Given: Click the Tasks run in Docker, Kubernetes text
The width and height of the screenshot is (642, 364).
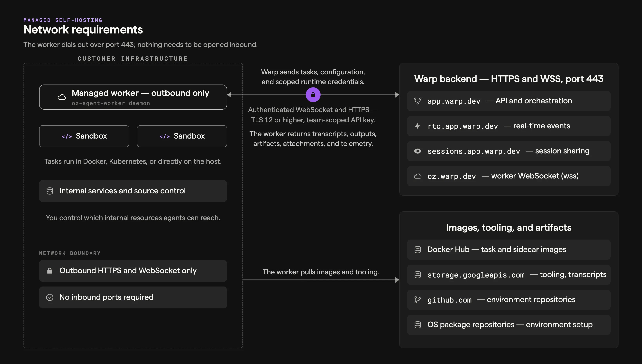Looking at the screenshot, I should (x=133, y=161).
